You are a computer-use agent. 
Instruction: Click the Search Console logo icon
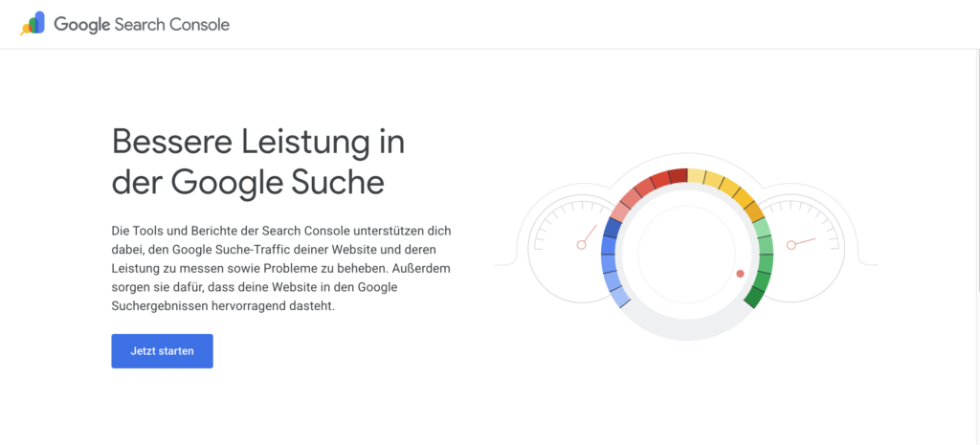tap(33, 24)
